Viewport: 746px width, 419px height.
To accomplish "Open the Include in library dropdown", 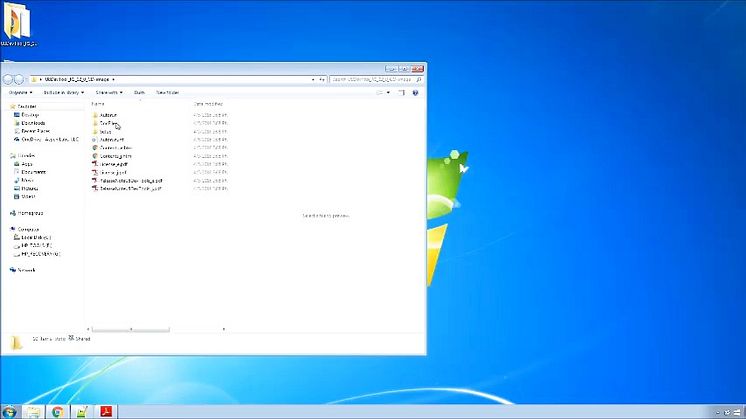I will pos(64,93).
